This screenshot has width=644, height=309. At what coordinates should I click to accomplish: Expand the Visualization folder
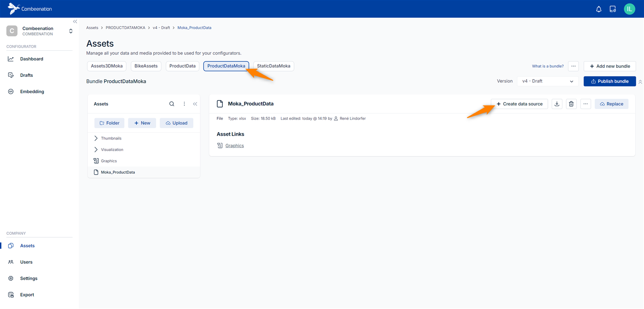(96, 150)
